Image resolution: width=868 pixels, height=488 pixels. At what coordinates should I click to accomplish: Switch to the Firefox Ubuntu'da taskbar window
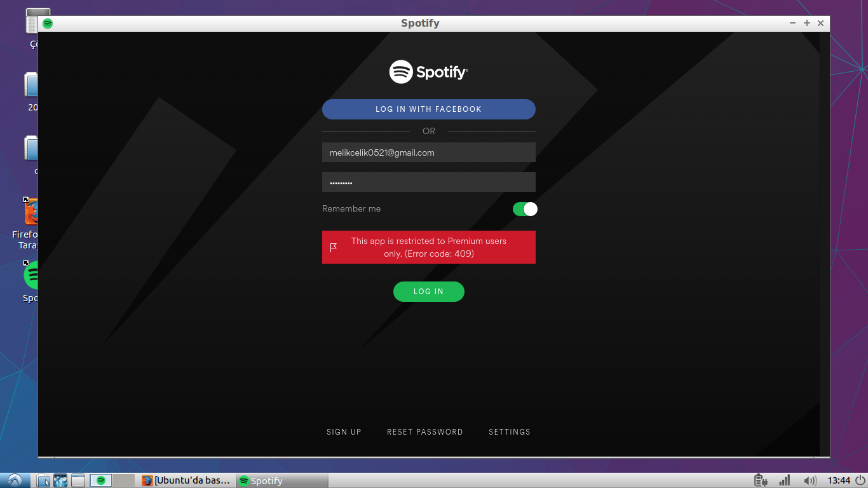(x=187, y=480)
